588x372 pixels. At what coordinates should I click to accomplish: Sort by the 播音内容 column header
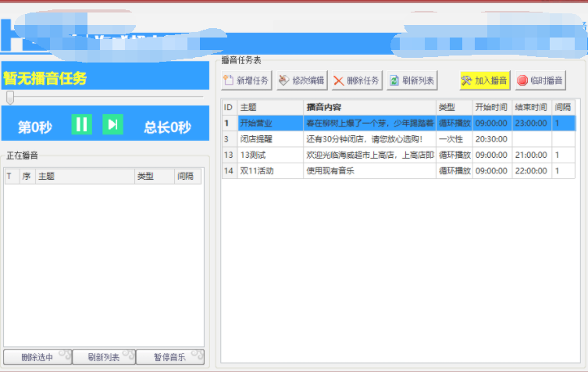(x=369, y=107)
